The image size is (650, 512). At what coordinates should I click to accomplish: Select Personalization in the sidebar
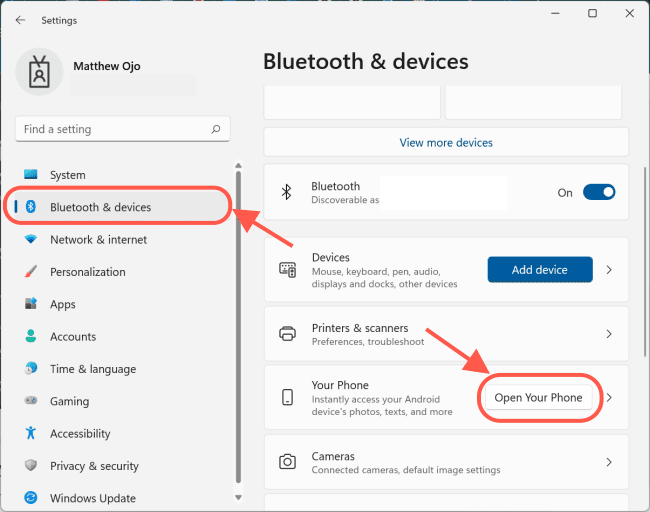[x=87, y=272]
